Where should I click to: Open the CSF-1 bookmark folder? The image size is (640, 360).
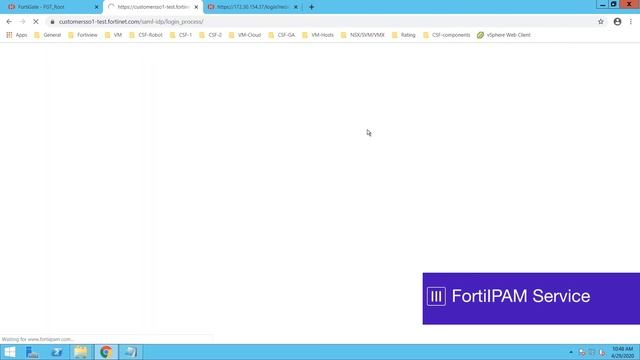[x=181, y=35]
